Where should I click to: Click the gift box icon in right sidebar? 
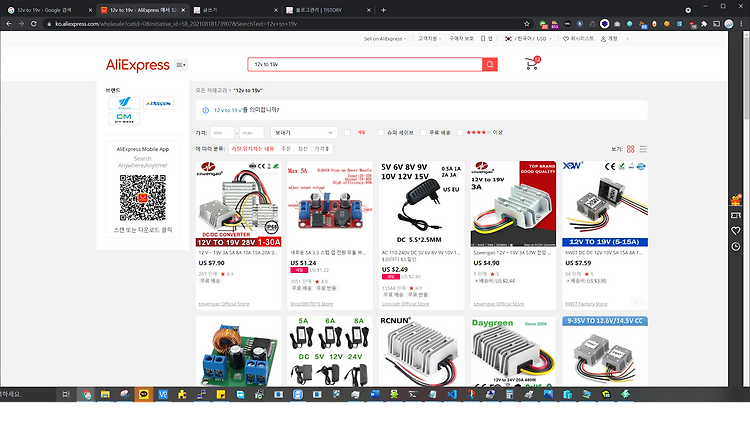click(x=736, y=200)
